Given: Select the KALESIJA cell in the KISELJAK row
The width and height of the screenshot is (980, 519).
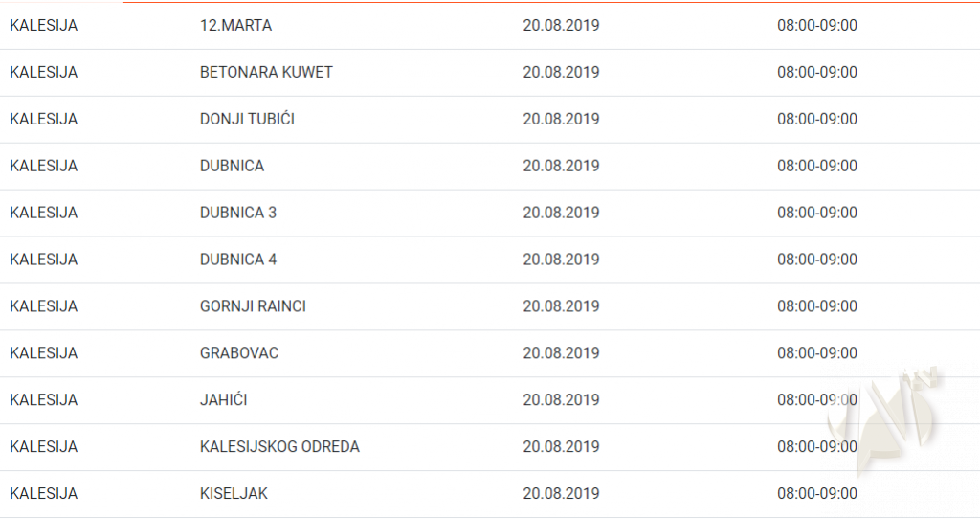Looking at the screenshot, I should pos(43,494).
